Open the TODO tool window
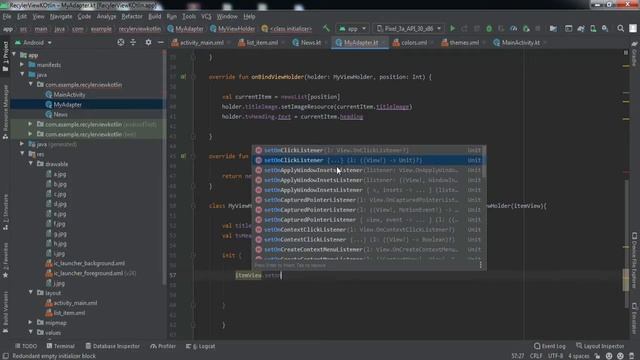This screenshot has height=360, width=640. (26, 346)
